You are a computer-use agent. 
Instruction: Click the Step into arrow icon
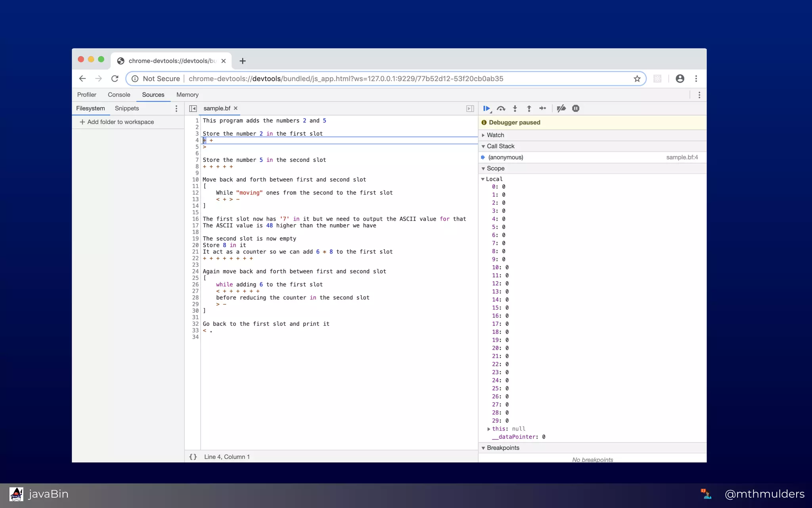click(515, 108)
